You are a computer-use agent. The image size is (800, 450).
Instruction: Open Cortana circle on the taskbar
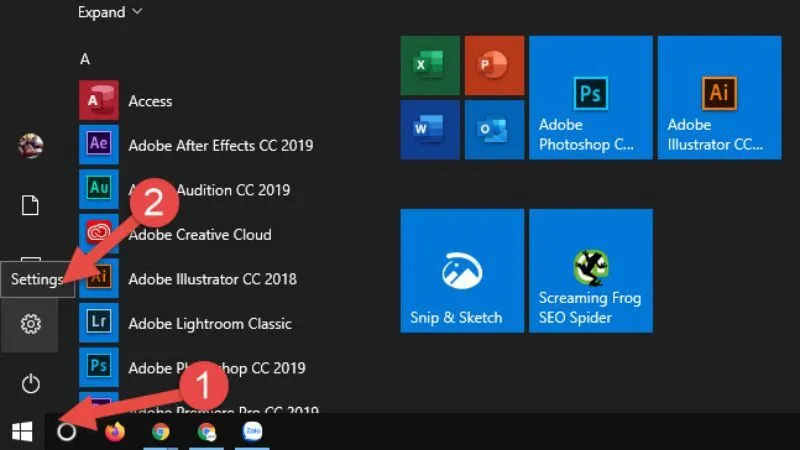66,432
